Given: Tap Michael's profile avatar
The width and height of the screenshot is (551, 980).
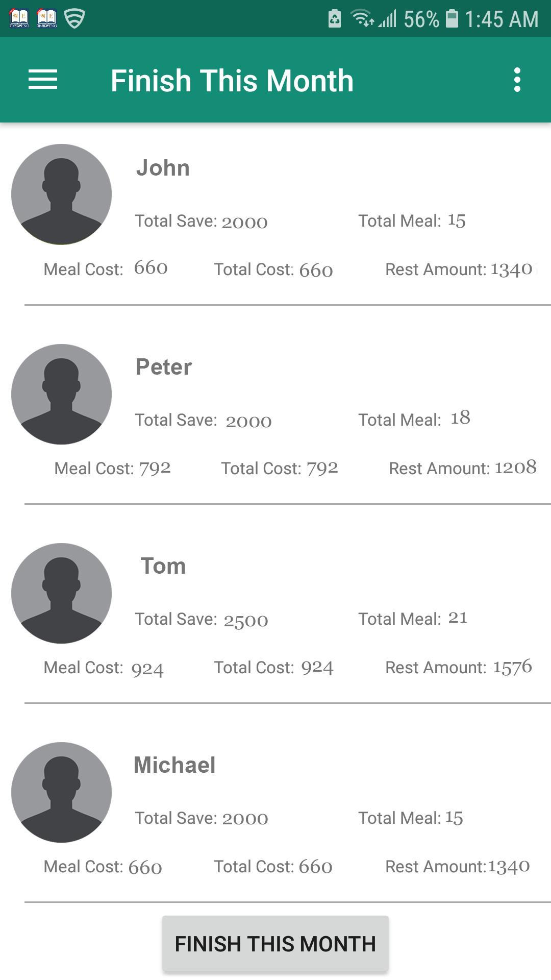Looking at the screenshot, I should pos(61,792).
